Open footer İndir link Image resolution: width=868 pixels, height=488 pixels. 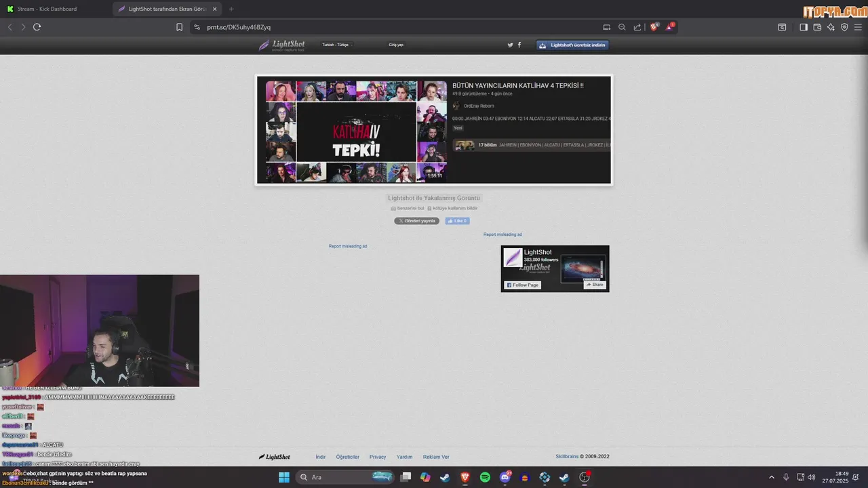pos(321,457)
